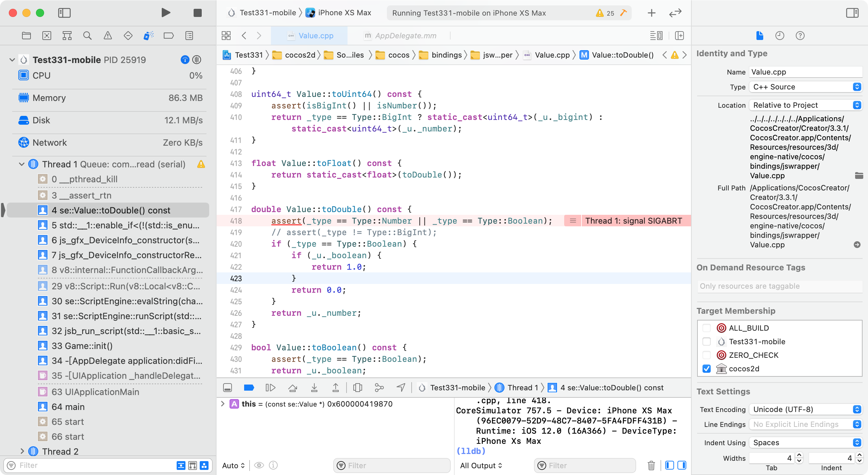Show the Breakpoint navigator
Viewport: 868px width, 475px height.
[169, 36]
